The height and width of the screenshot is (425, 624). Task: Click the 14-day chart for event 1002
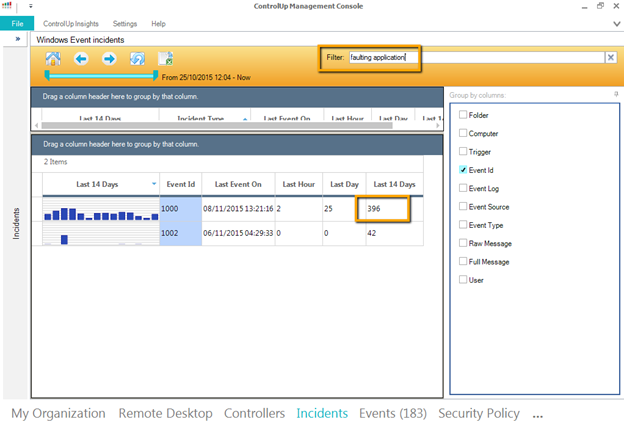(x=101, y=233)
